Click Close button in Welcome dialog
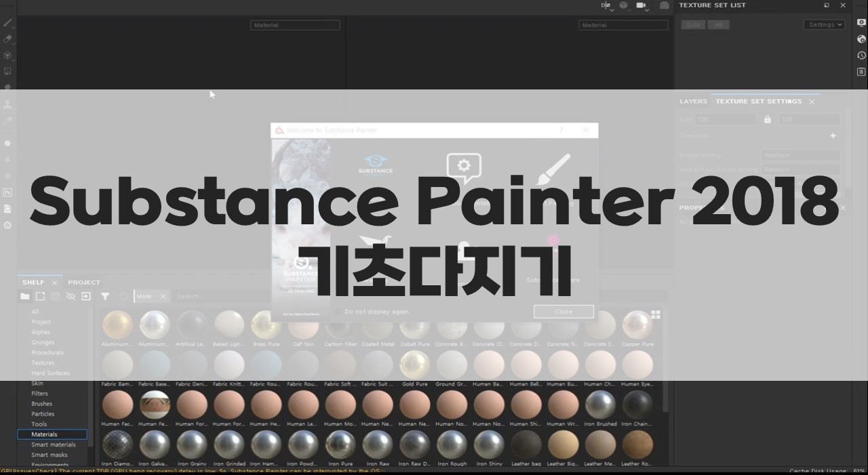This screenshot has width=868, height=475. 564,312
